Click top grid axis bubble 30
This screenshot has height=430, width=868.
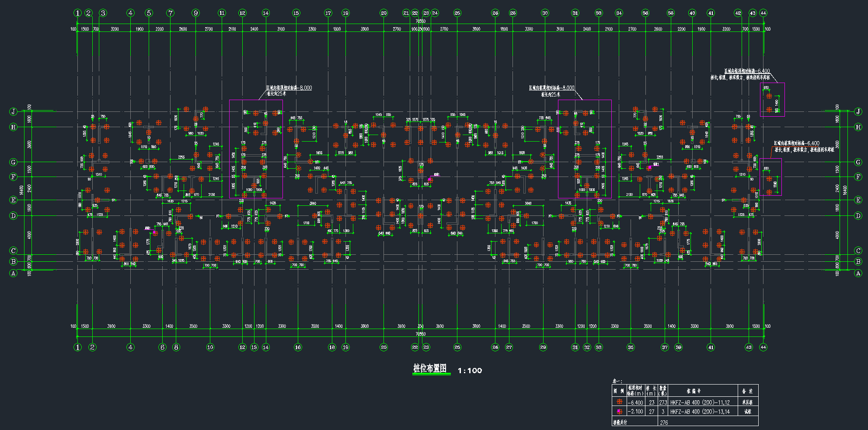point(545,13)
